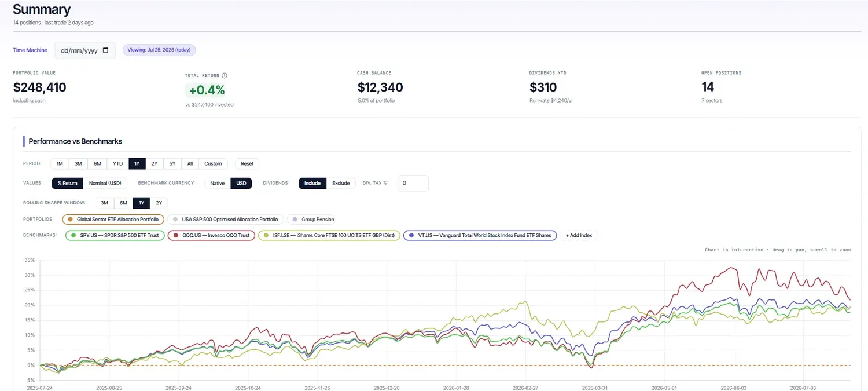Set rolling Sharpe window to 6M
The image size is (868, 391).
click(123, 203)
